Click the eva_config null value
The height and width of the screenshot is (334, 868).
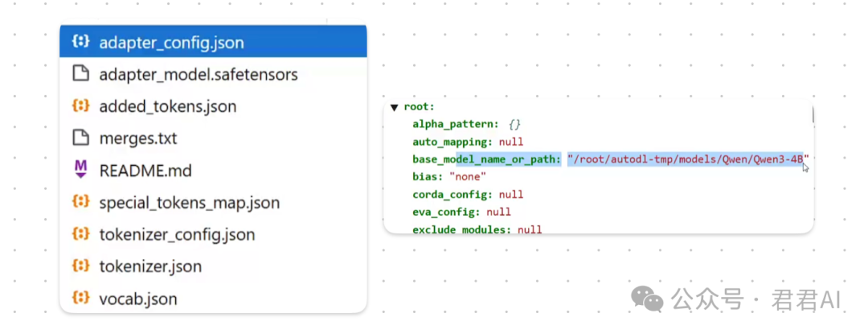[x=499, y=212]
